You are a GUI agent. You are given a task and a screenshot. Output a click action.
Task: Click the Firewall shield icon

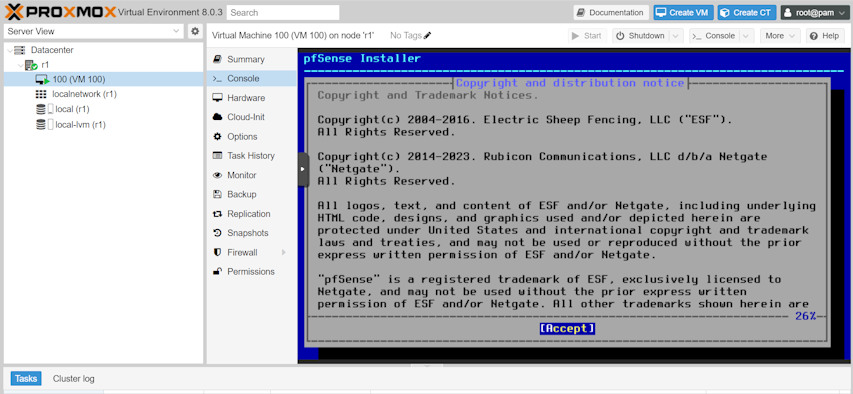pos(217,253)
